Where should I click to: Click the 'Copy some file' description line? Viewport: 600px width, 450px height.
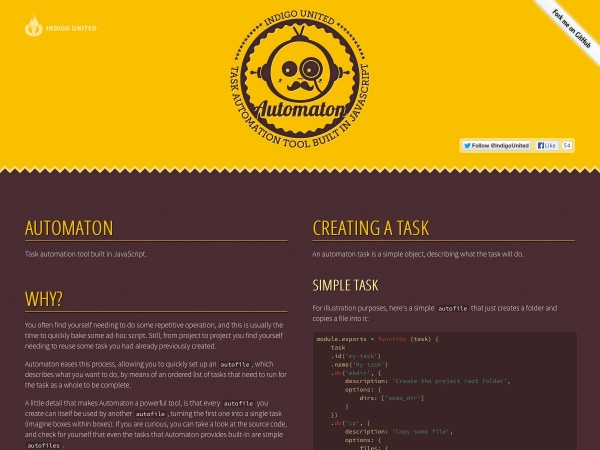[398, 432]
